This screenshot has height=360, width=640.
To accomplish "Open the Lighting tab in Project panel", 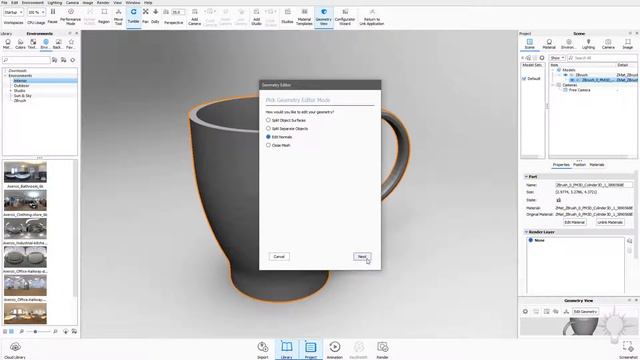I will 588,44.
